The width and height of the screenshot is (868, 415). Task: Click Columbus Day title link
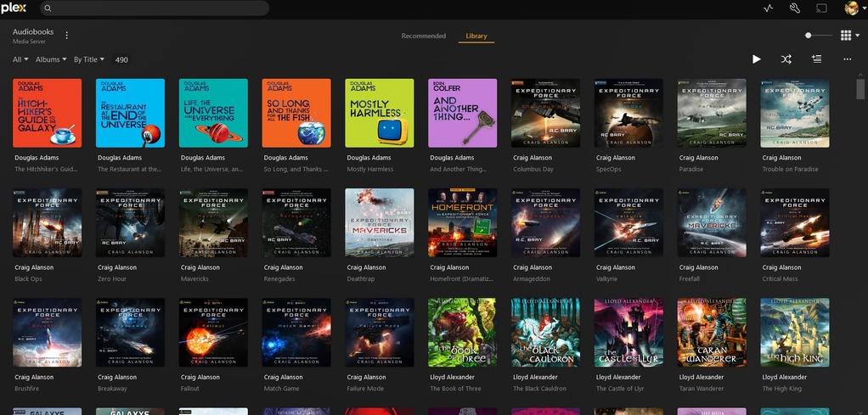tap(533, 170)
